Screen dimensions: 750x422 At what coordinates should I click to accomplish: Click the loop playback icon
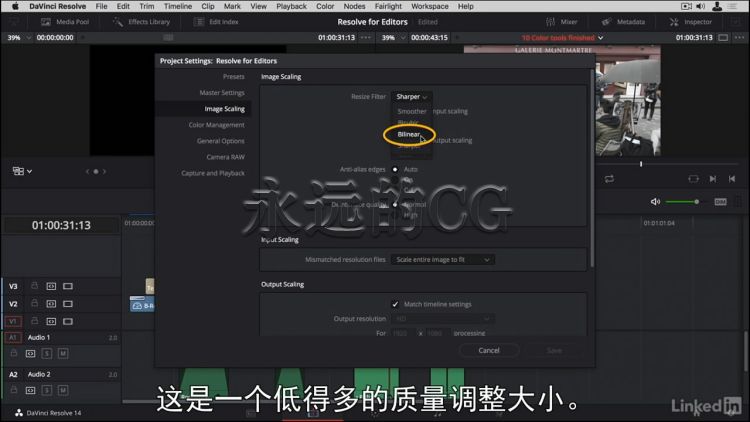coord(609,178)
